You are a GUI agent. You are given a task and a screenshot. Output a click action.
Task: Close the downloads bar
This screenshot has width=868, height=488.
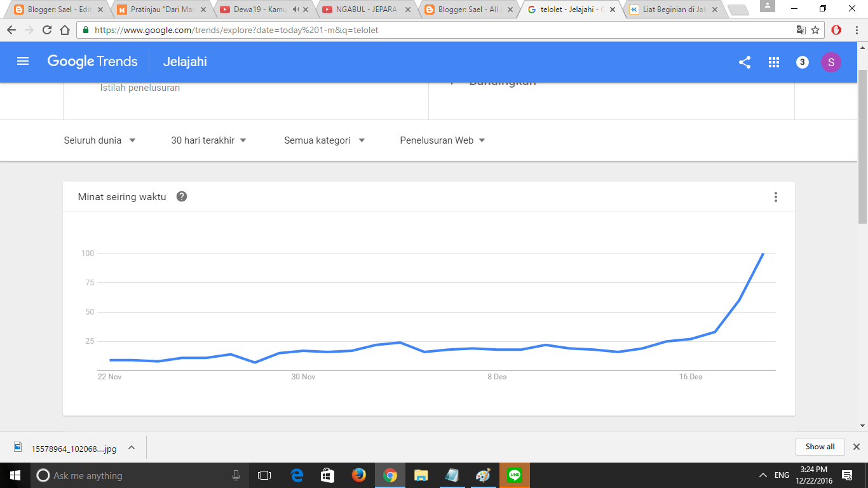click(x=856, y=447)
